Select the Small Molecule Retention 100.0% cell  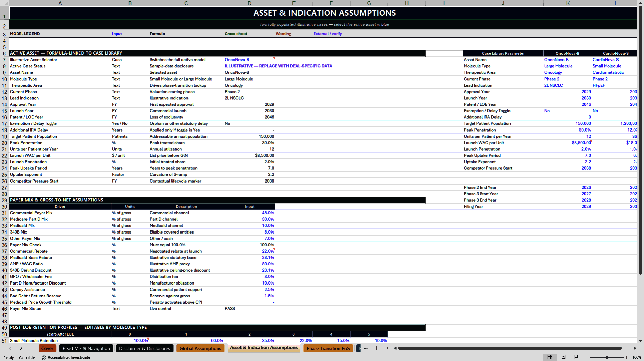(130, 340)
